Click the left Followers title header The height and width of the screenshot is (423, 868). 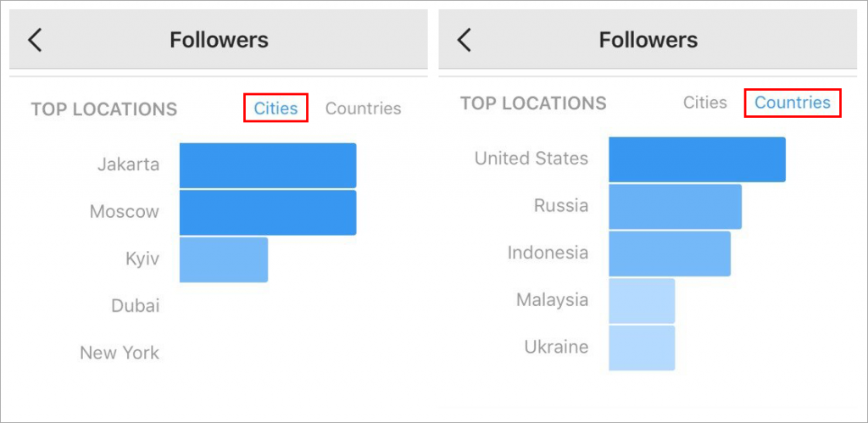219,40
